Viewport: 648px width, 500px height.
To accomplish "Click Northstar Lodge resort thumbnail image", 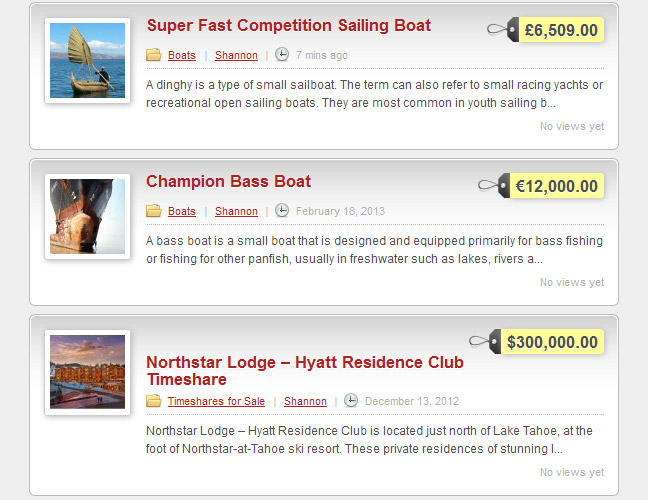I will [88, 372].
